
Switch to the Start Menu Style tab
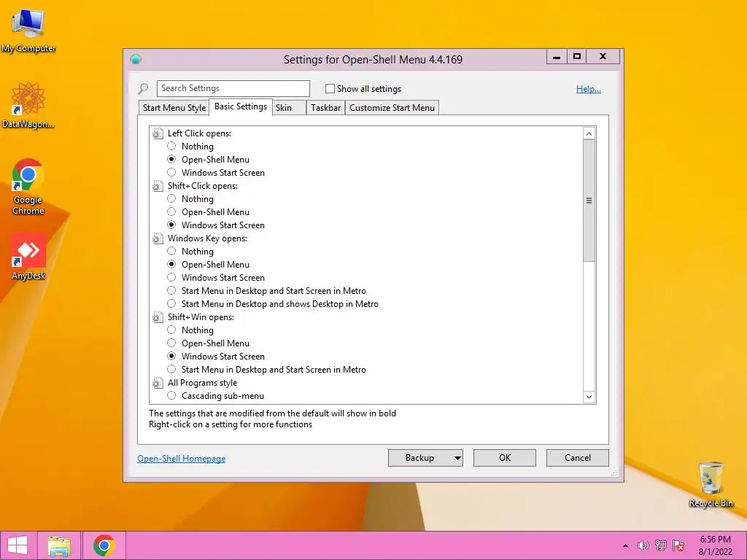point(174,108)
